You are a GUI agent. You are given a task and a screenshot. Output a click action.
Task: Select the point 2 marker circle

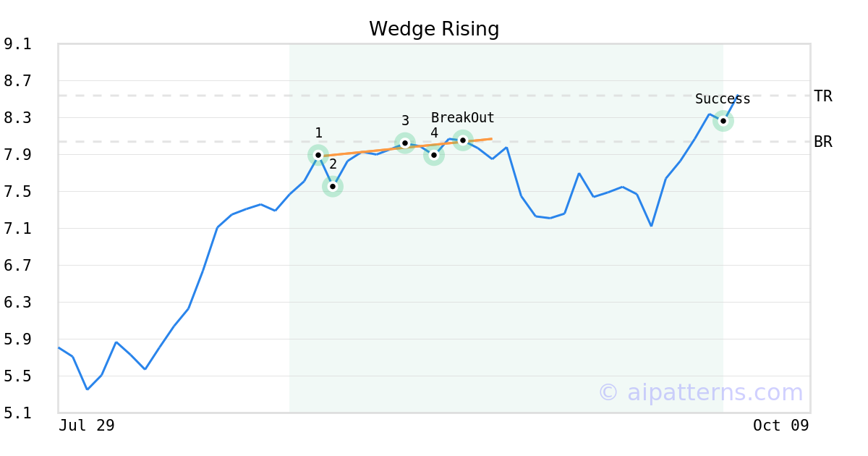pyautogui.click(x=333, y=187)
